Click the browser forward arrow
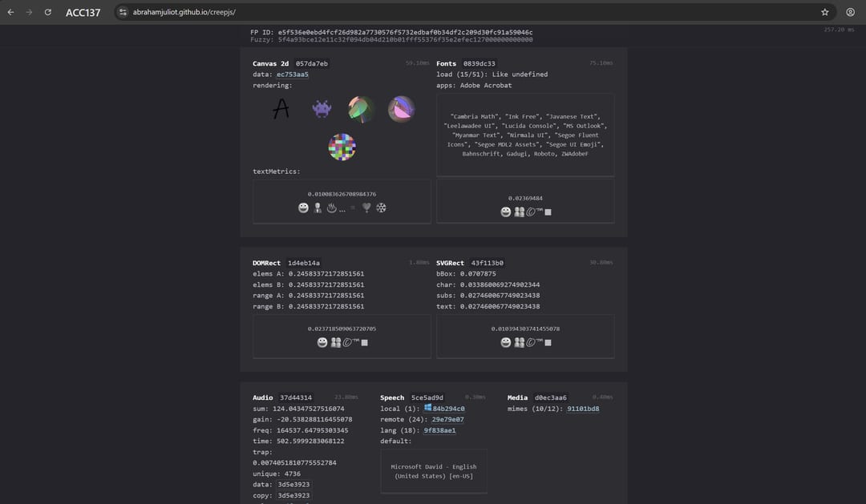This screenshot has height=504, width=866. (30, 12)
